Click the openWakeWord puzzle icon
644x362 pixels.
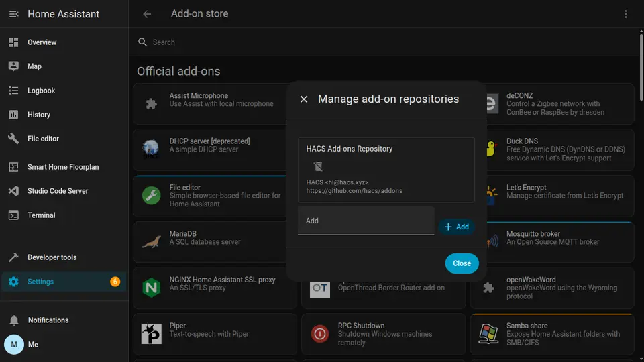pos(488,288)
